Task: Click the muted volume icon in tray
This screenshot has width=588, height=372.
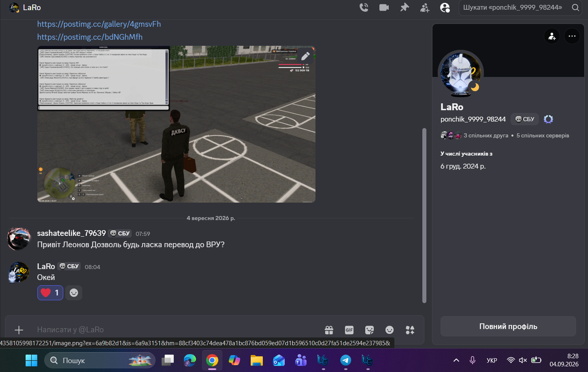Action: tap(523, 361)
